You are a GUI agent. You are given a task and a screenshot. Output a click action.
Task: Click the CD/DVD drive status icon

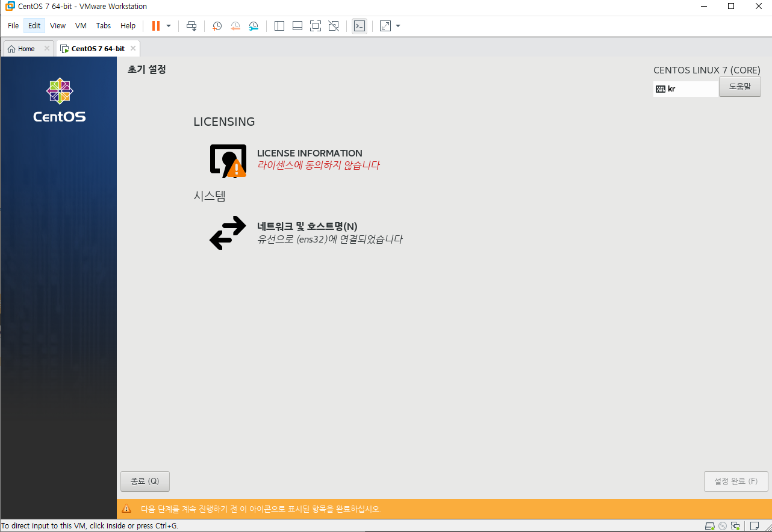click(723, 526)
